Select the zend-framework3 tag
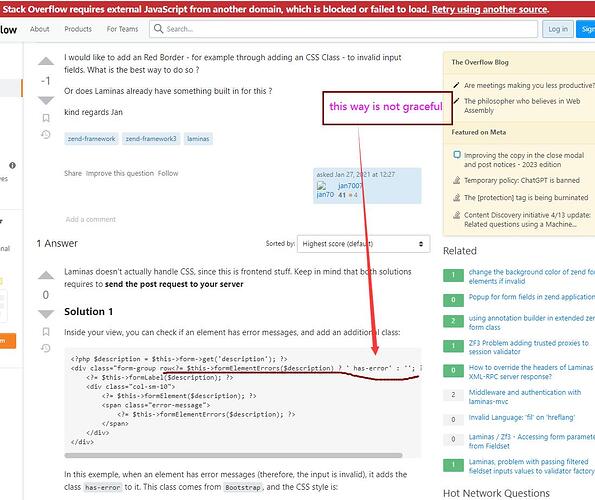This screenshot has width=595, height=500. tap(151, 139)
